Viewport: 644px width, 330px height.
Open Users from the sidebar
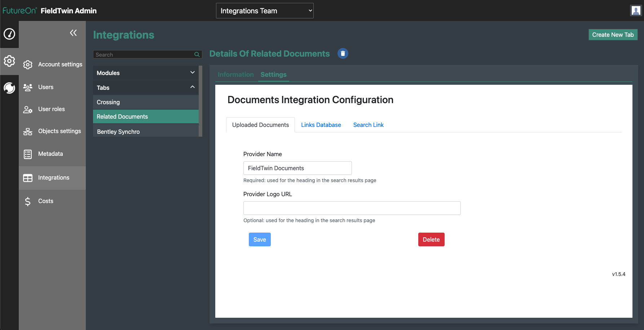coord(46,87)
